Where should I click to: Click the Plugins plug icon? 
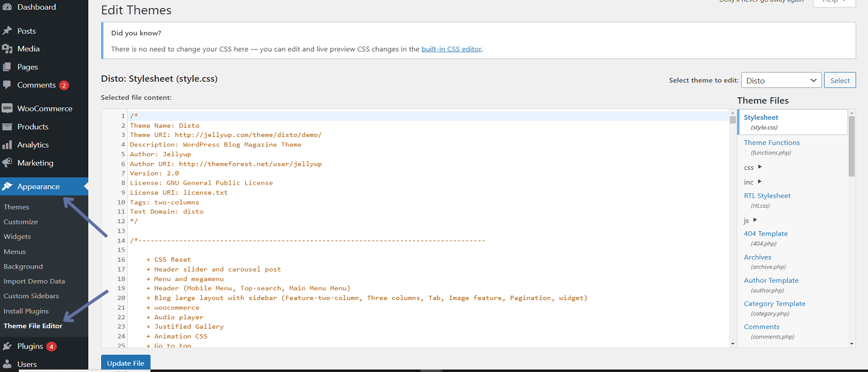point(7,346)
